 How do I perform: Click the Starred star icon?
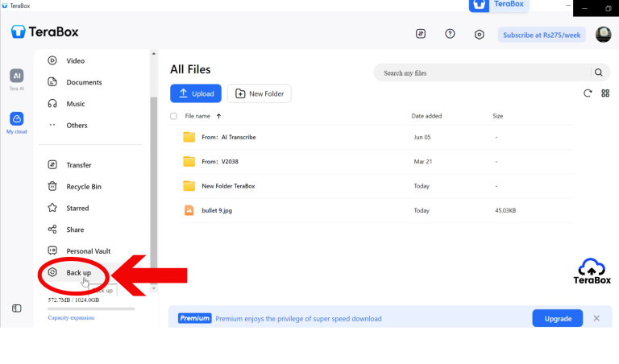[52, 208]
